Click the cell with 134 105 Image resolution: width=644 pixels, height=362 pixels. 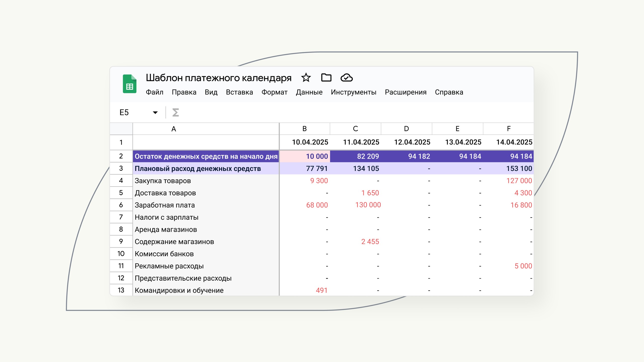(x=355, y=168)
